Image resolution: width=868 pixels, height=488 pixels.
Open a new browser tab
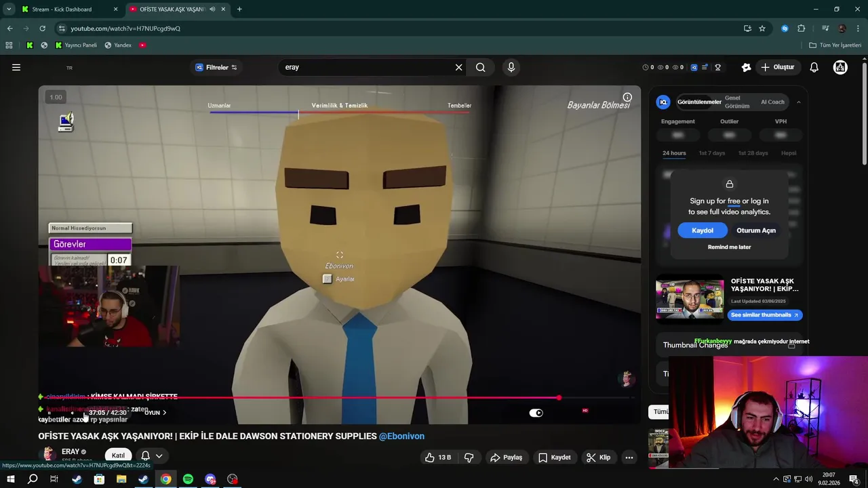[x=239, y=9]
